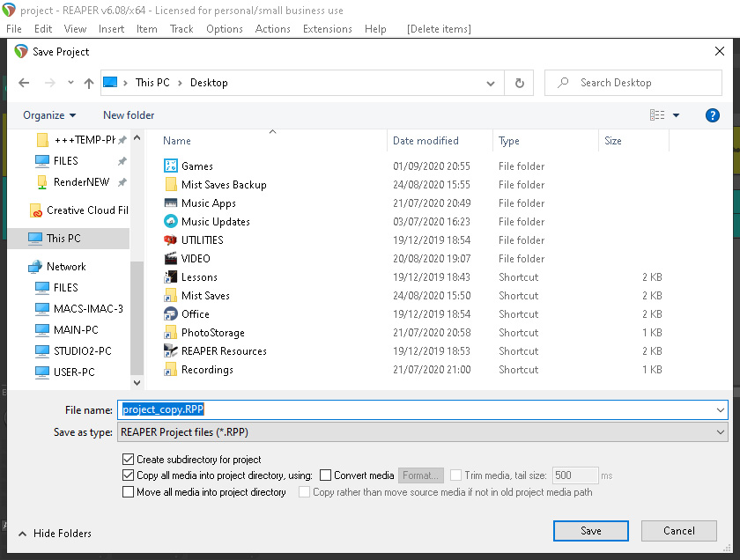Collapse the browser with Hide Folders
The width and height of the screenshot is (740, 560).
point(55,533)
